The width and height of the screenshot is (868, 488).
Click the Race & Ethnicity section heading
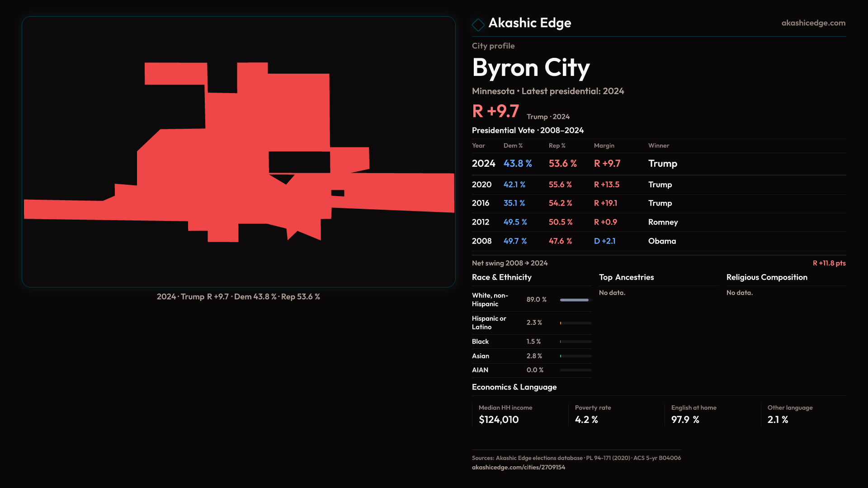coord(501,277)
